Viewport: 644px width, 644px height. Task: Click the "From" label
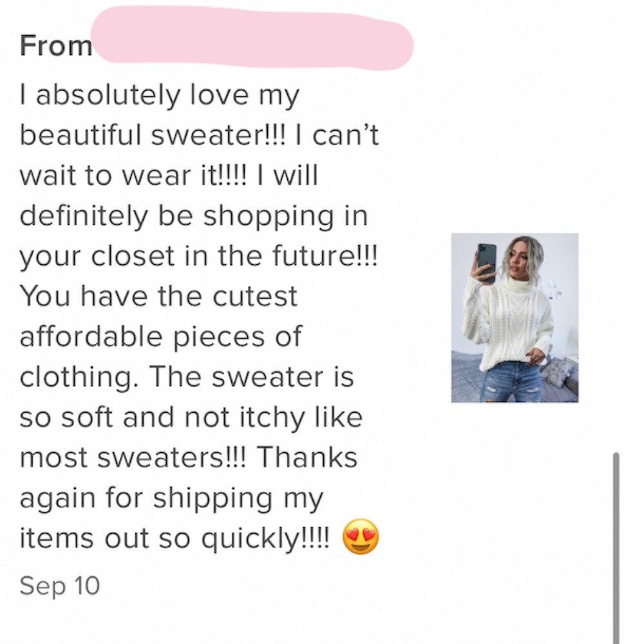point(56,46)
